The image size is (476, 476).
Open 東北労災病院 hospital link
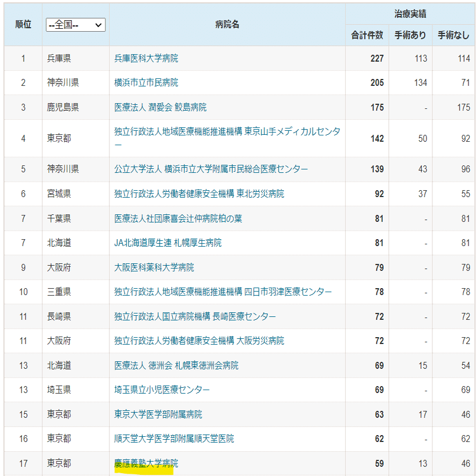199,194
